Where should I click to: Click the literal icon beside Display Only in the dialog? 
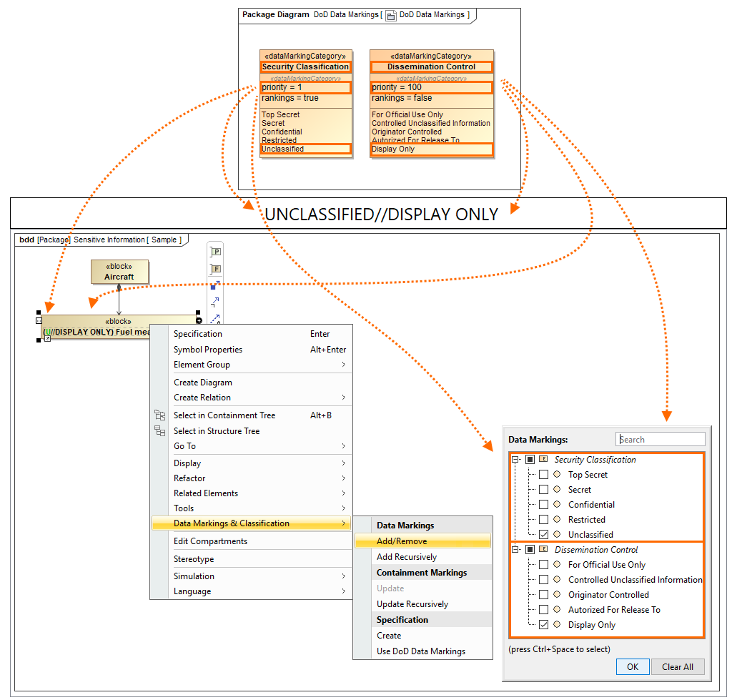click(x=557, y=624)
